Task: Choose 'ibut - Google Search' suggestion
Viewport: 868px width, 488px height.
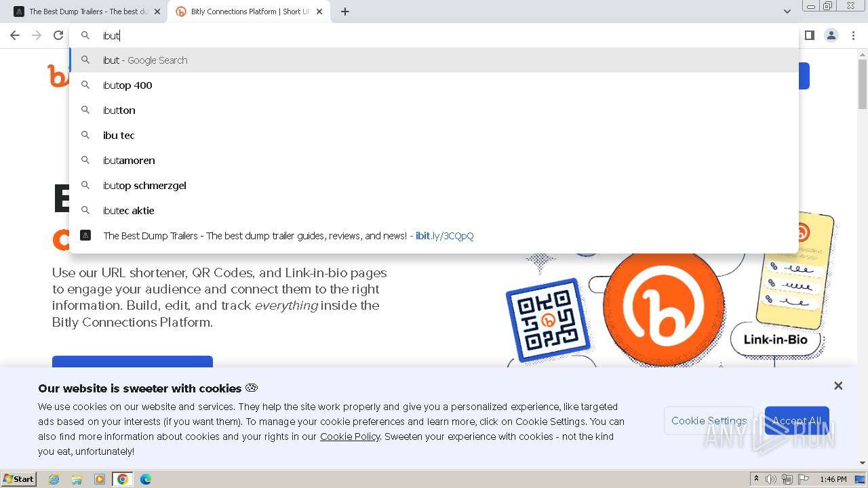Action: click(434, 60)
